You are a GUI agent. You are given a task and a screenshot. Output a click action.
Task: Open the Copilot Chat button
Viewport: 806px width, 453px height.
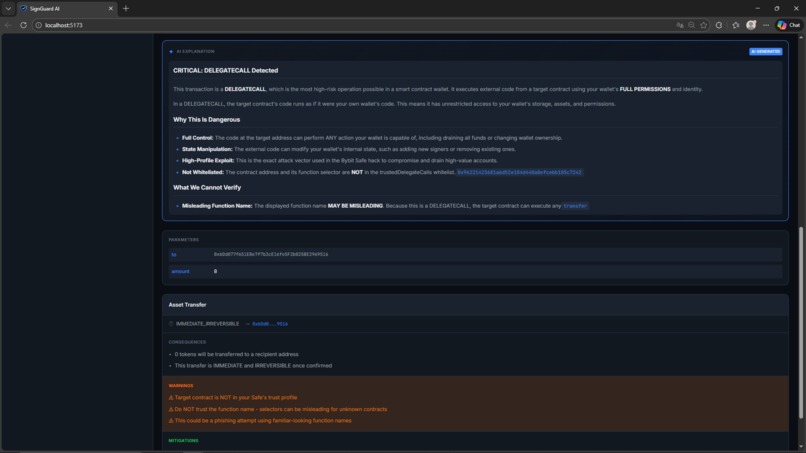789,25
